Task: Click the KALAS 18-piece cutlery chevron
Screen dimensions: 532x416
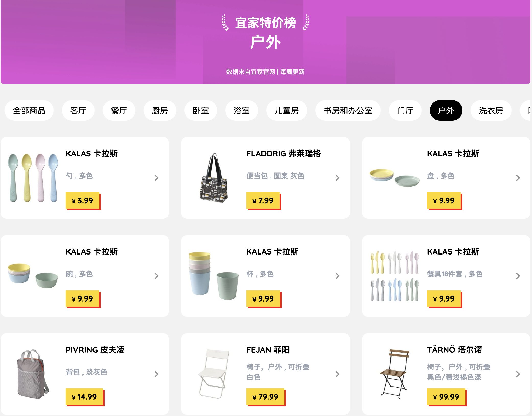Action: [518, 276]
